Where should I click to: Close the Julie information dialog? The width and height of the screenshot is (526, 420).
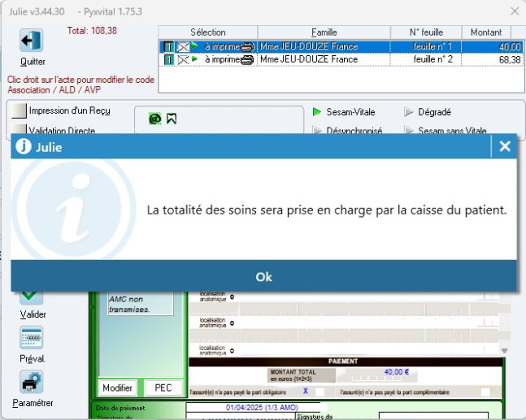point(505,147)
